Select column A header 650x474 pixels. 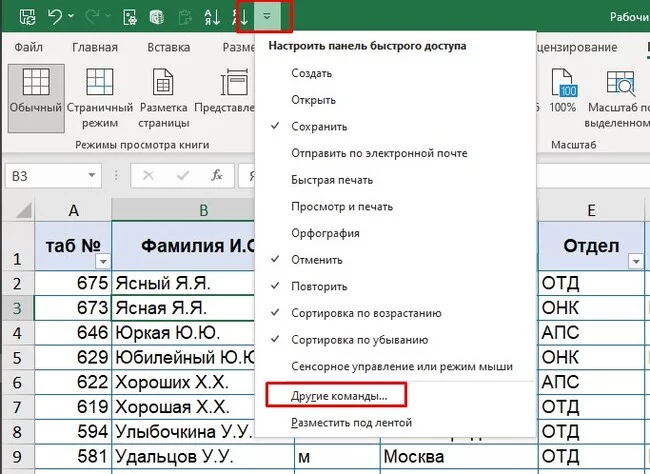tap(73, 210)
